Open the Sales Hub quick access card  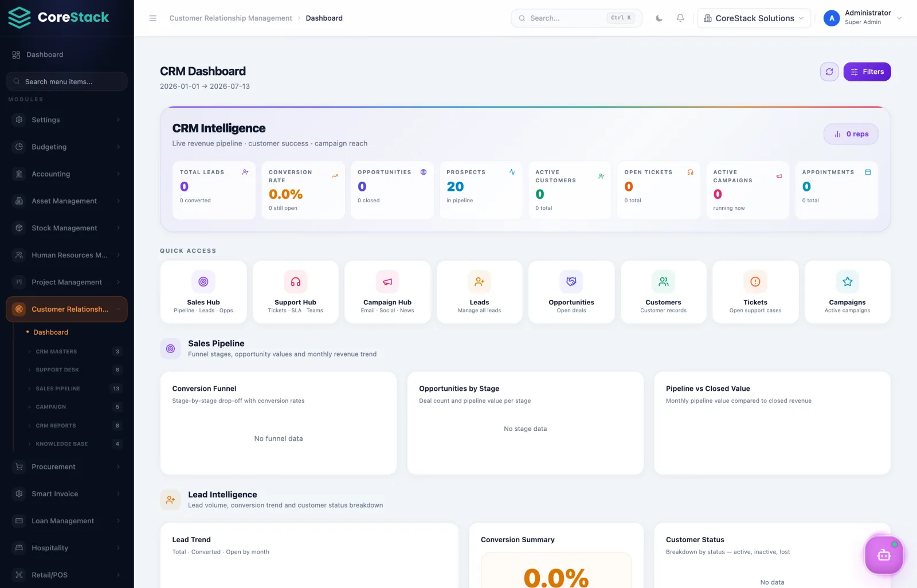(203, 292)
